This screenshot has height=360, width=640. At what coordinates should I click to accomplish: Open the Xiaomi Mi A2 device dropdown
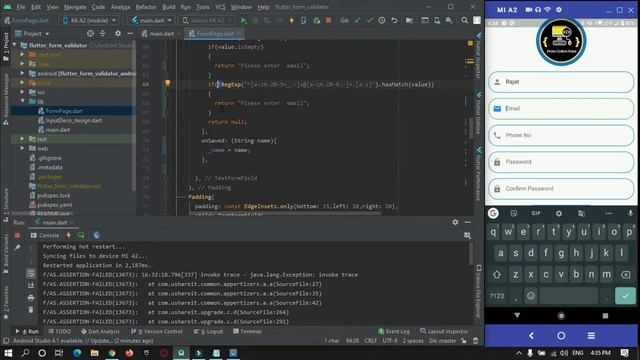coord(207,20)
